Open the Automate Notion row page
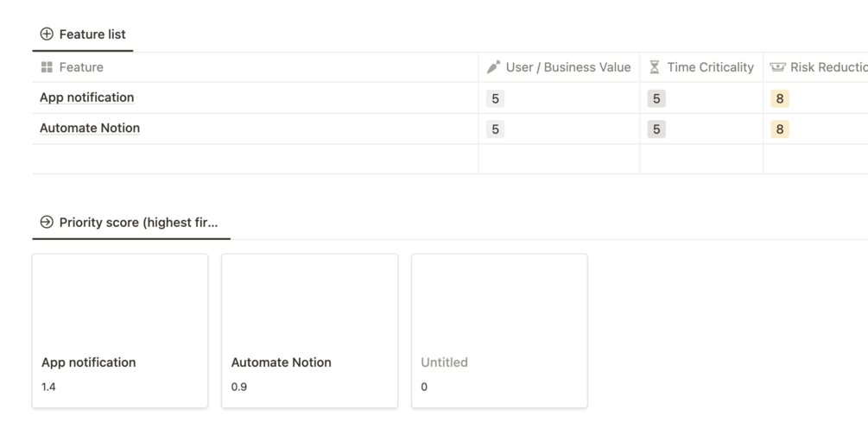The width and height of the screenshot is (868, 441). click(x=90, y=128)
